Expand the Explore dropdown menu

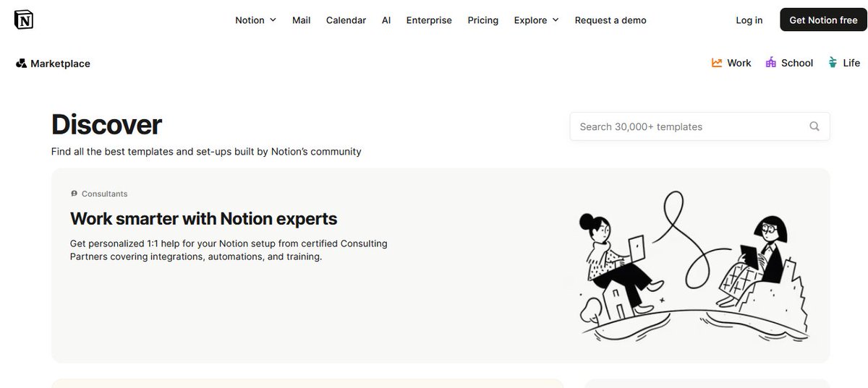pos(537,20)
